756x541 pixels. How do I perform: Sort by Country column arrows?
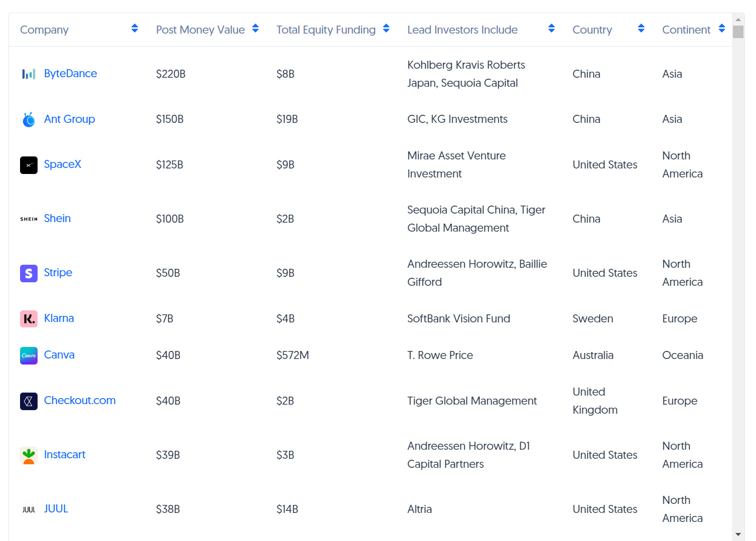tap(641, 29)
